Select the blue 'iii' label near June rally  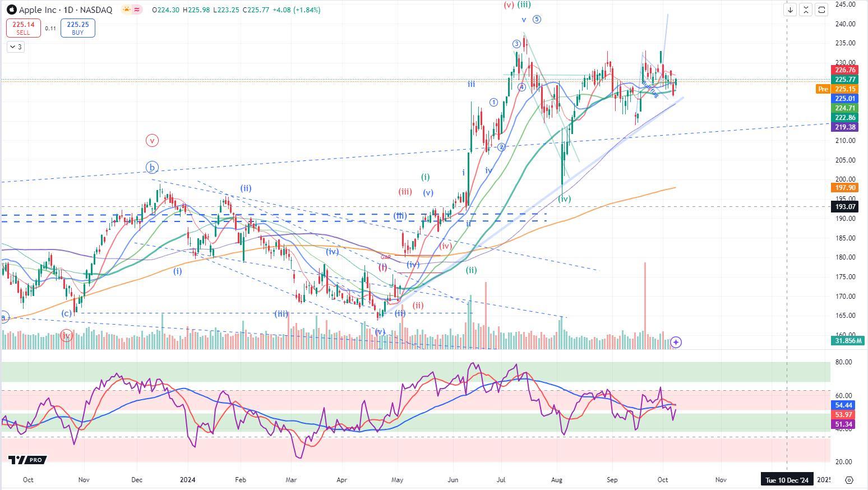471,84
